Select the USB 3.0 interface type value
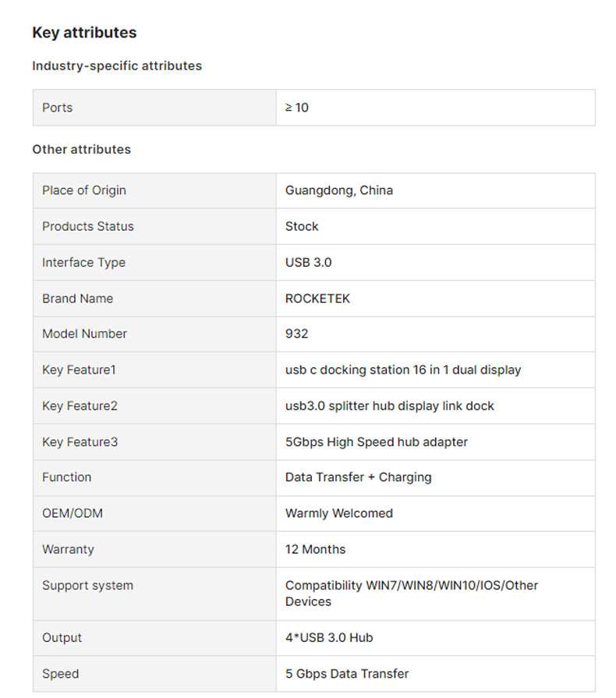The height and width of the screenshot is (698, 616). click(x=309, y=263)
